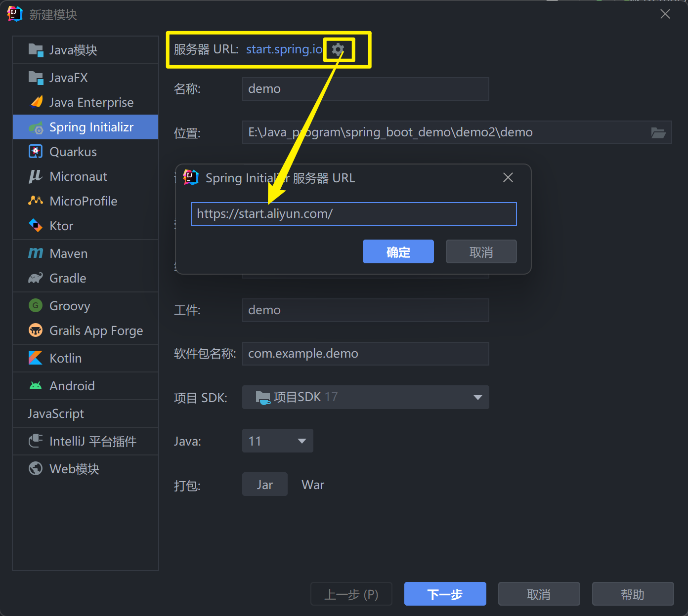
Task: Click the Gradle elephant icon
Action: coord(36,278)
